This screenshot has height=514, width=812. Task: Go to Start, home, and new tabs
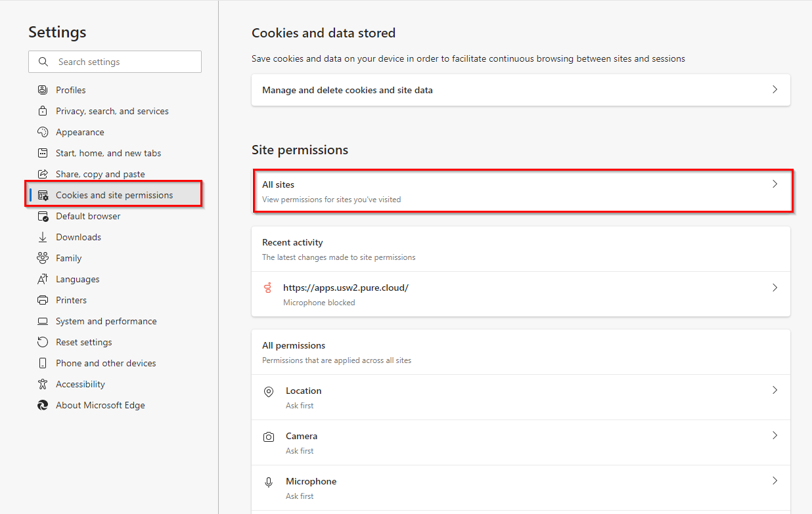point(108,153)
